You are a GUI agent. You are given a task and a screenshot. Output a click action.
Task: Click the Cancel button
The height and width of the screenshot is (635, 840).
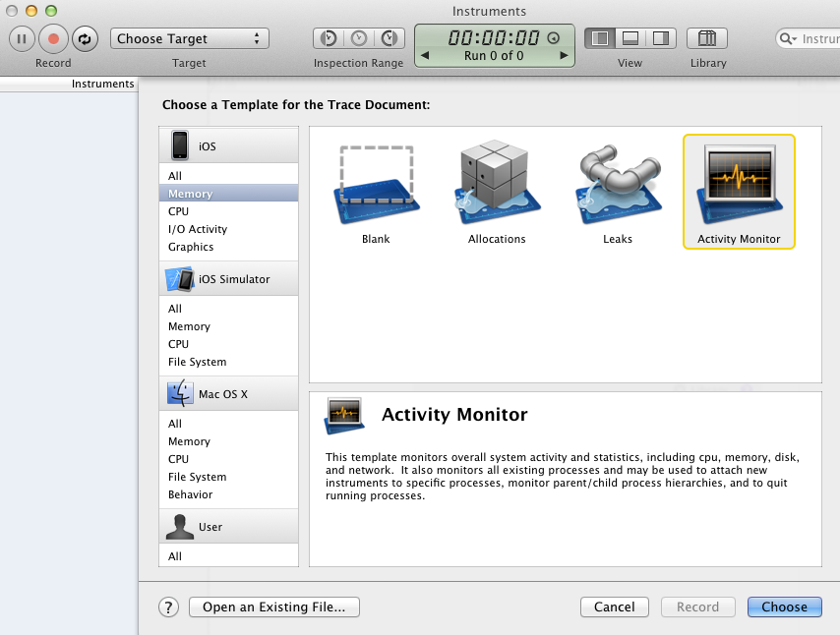pyautogui.click(x=615, y=607)
